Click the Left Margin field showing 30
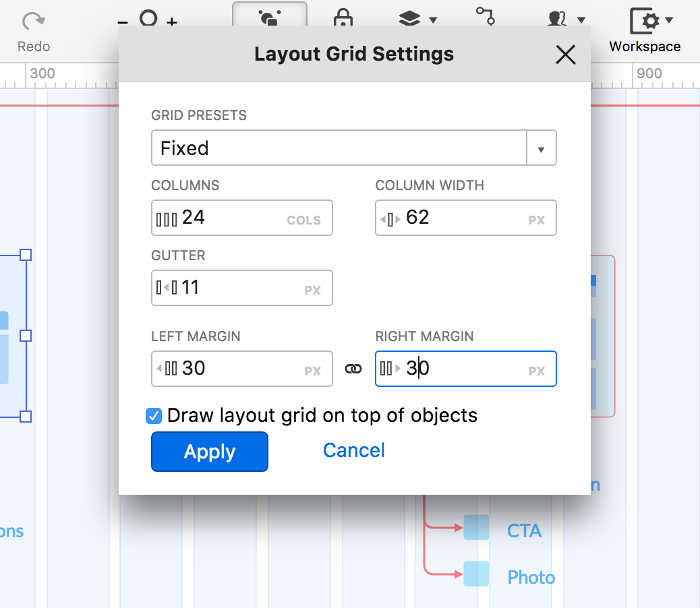Viewport: 700px width, 608px height. point(242,369)
